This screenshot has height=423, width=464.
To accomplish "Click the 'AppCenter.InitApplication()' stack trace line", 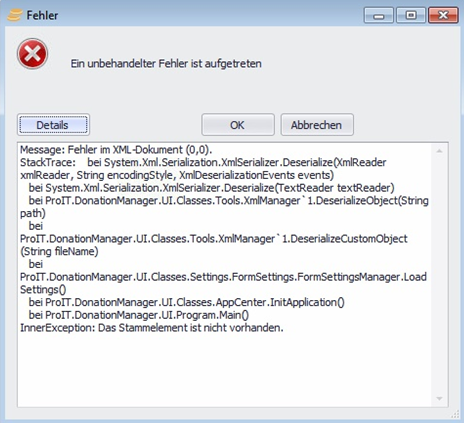I will click(x=186, y=302).
